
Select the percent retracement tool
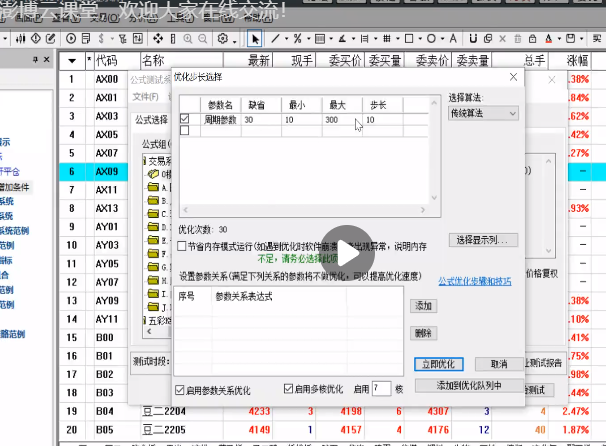(297, 39)
